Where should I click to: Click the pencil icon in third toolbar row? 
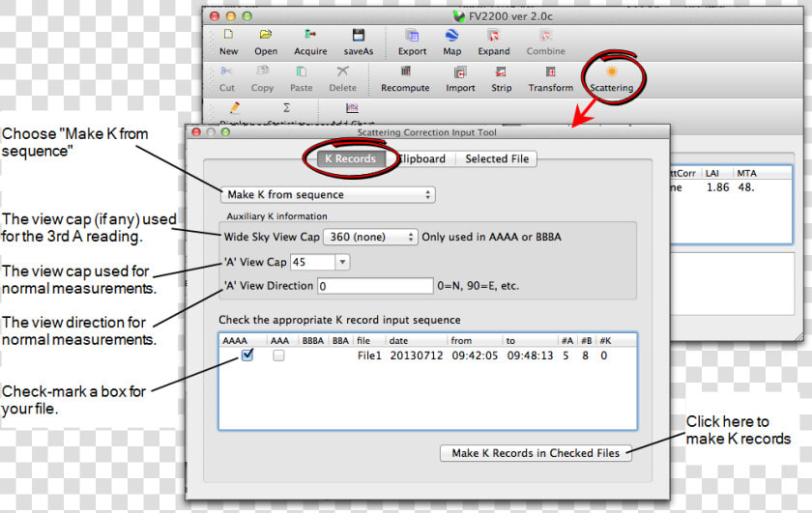click(x=235, y=107)
